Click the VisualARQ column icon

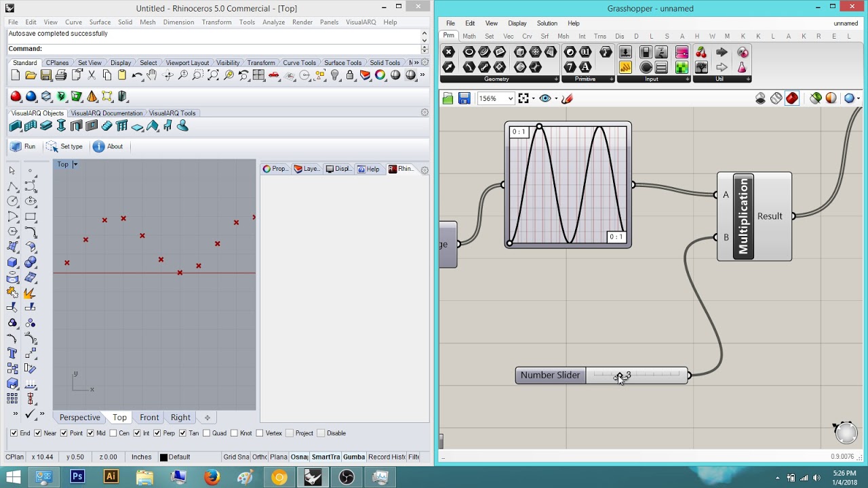coord(61,126)
